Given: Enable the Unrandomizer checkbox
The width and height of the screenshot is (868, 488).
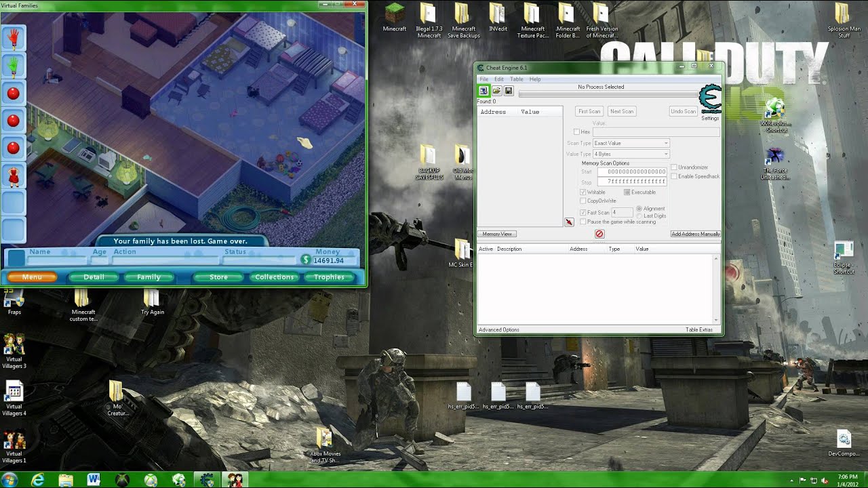Looking at the screenshot, I should coord(674,167).
